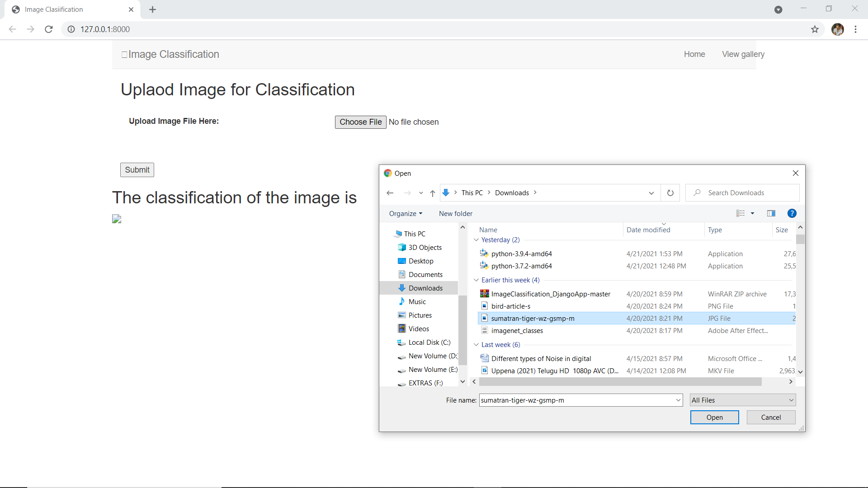Bookmark this page with star icon
Image resolution: width=868 pixels, height=488 pixels.
tap(815, 29)
